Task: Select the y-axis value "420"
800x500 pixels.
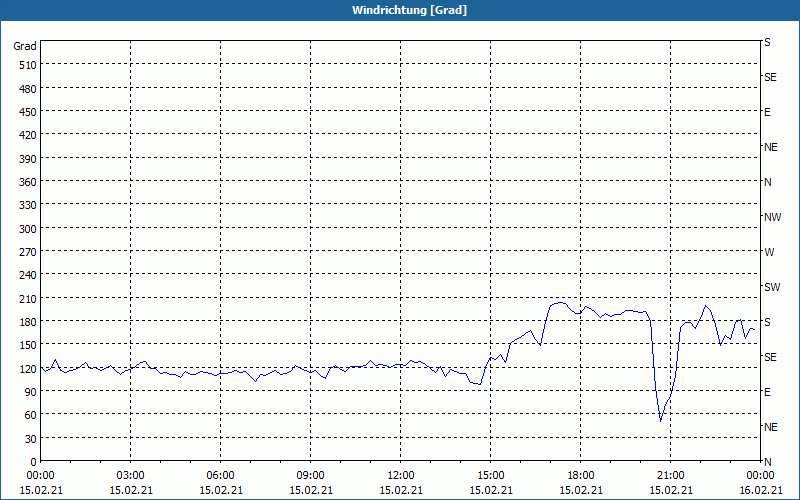Action: pyautogui.click(x=28, y=136)
